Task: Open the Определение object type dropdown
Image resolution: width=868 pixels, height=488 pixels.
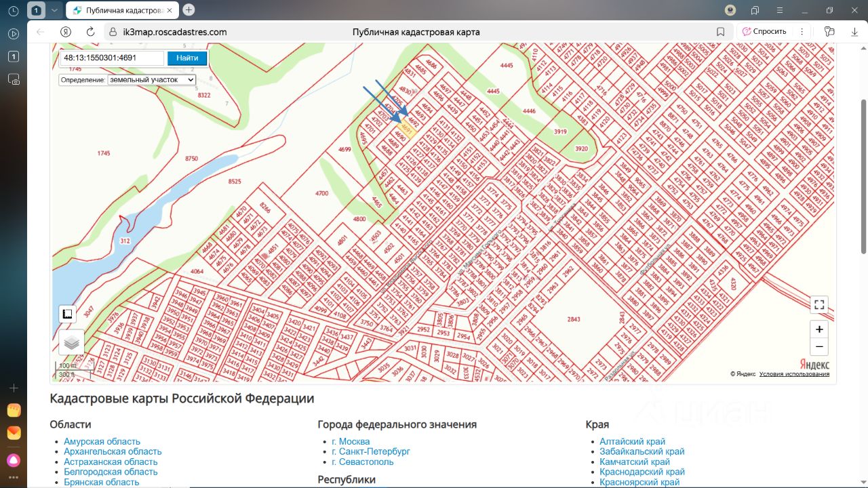Action: 151,80
